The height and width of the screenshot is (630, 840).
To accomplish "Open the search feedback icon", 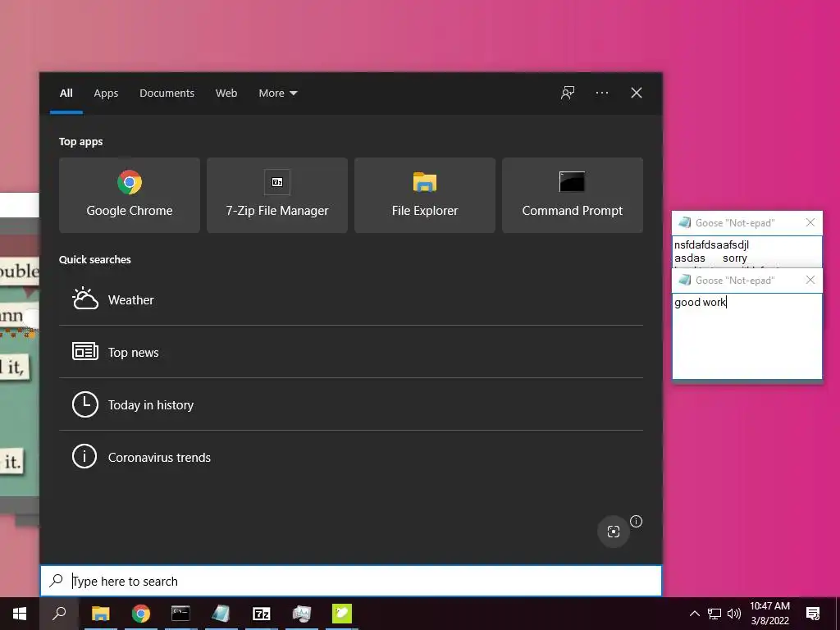I will click(x=568, y=94).
